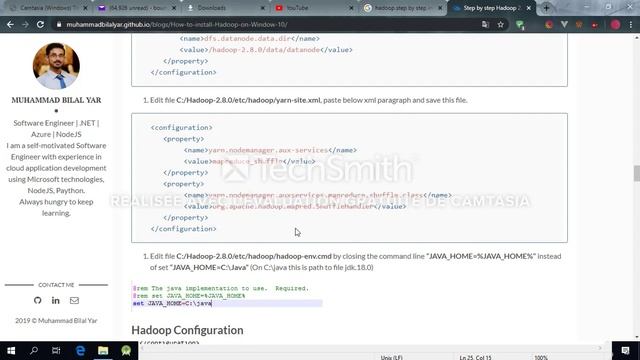Close the YouTube tab
Viewport: 640px width, 360px height.
pos(351,8)
